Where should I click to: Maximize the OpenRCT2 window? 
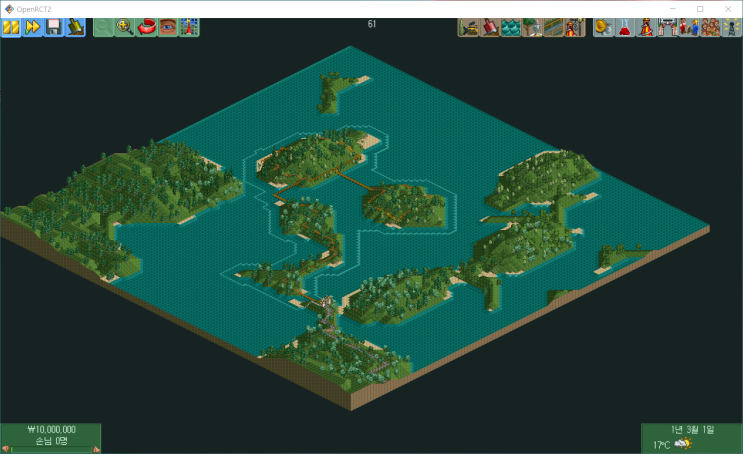[700, 9]
